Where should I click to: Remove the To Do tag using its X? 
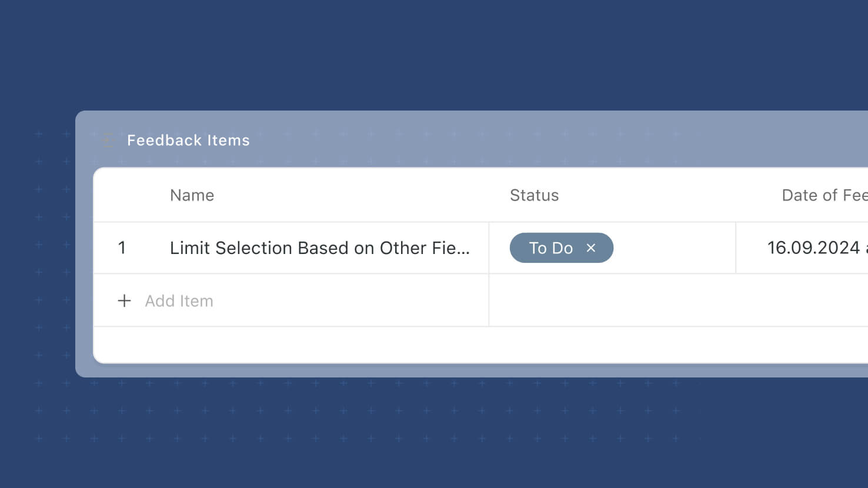click(x=591, y=248)
